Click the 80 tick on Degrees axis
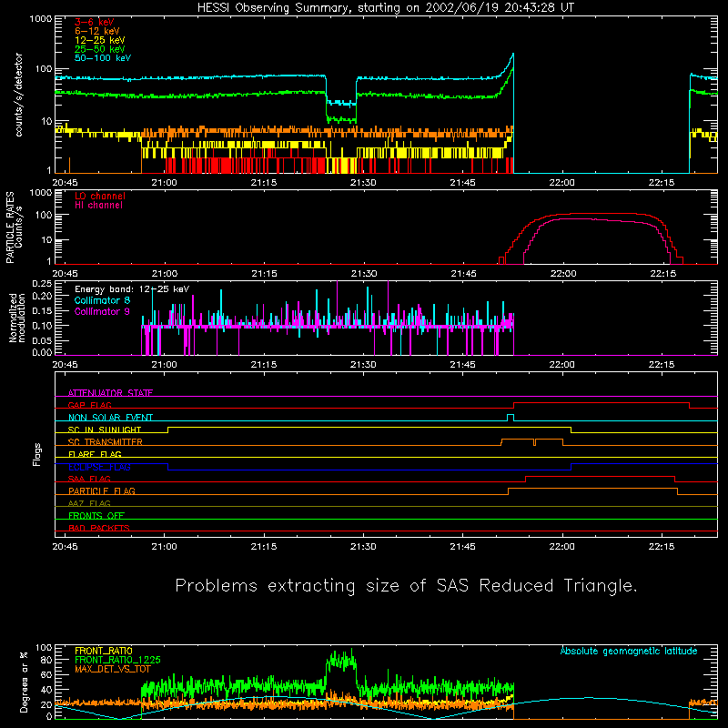 pyautogui.click(x=46, y=660)
